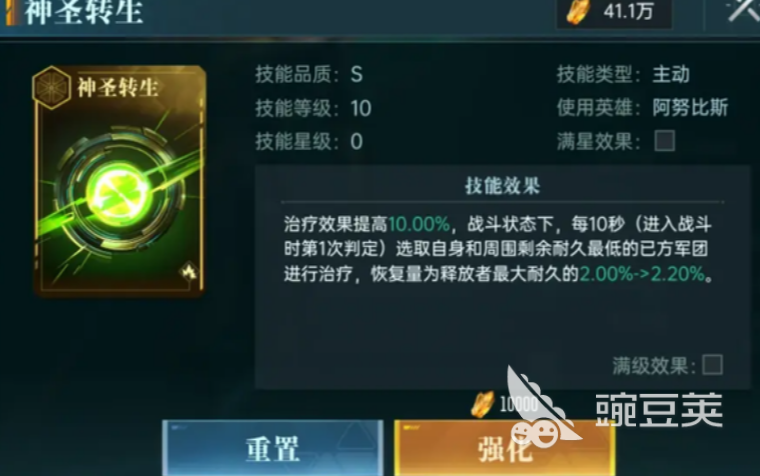Click the 神圣转生 title on the card
Screen dimensions: 760x476
pyautogui.click(x=118, y=88)
